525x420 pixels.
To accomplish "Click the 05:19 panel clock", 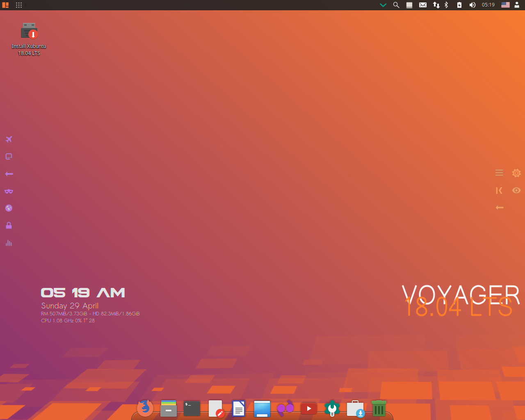I will click(x=488, y=5).
